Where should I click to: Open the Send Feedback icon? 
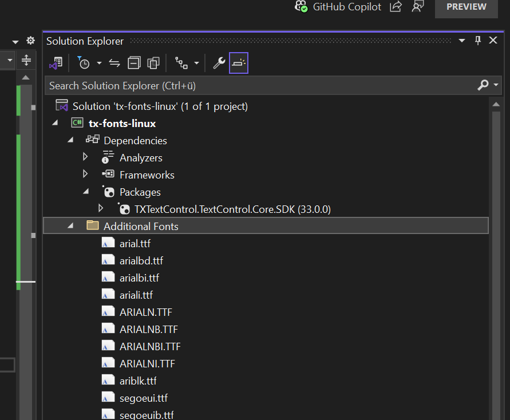click(418, 6)
